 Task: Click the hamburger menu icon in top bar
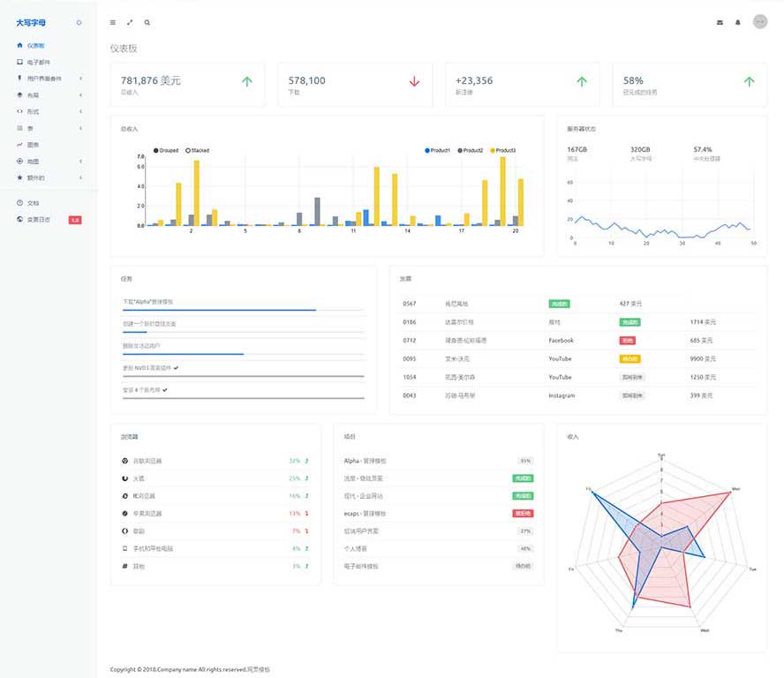pos(112,22)
